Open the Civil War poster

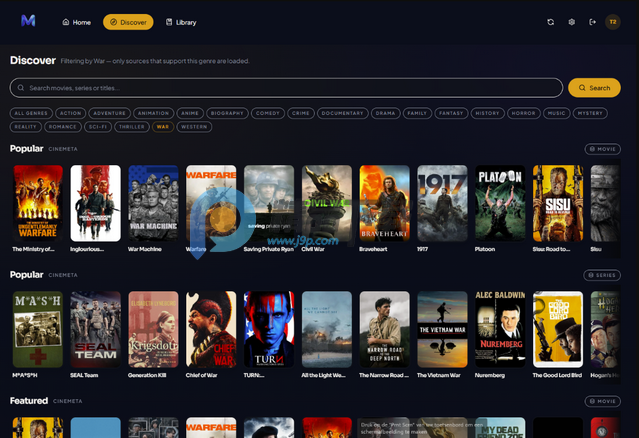327,203
